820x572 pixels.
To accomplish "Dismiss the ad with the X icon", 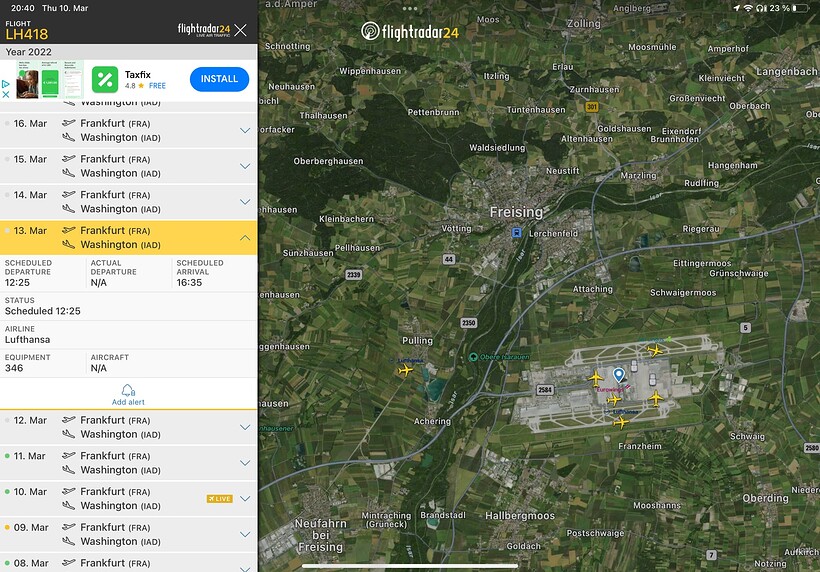I will click(6, 95).
